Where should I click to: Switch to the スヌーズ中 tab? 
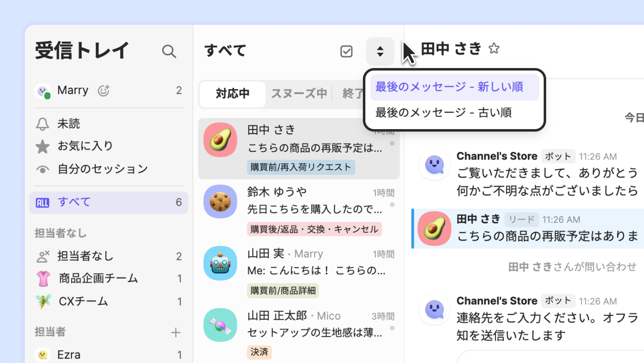299,94
